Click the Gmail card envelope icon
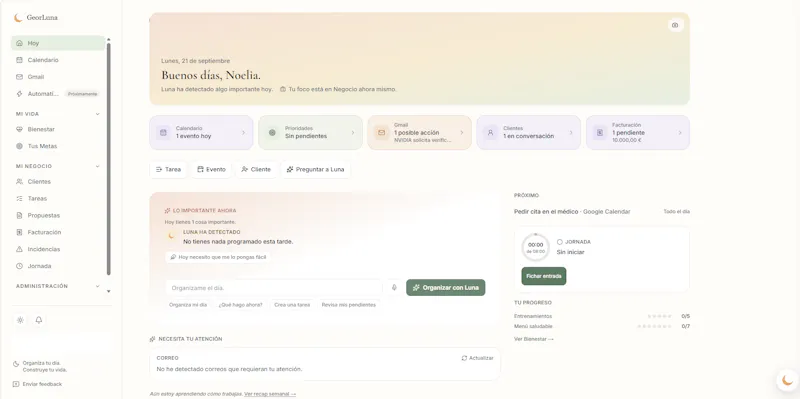 tap(382, 133)
